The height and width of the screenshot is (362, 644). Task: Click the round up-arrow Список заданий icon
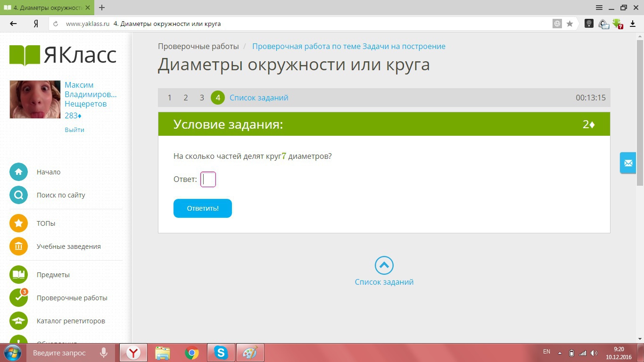pyautogui.click(x=384, y=265)
